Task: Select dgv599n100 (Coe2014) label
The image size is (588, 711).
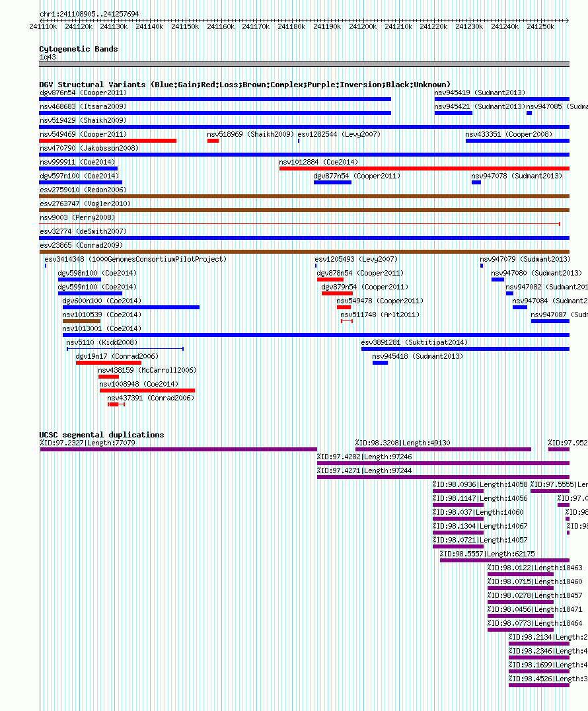Action: click(97, 287)
